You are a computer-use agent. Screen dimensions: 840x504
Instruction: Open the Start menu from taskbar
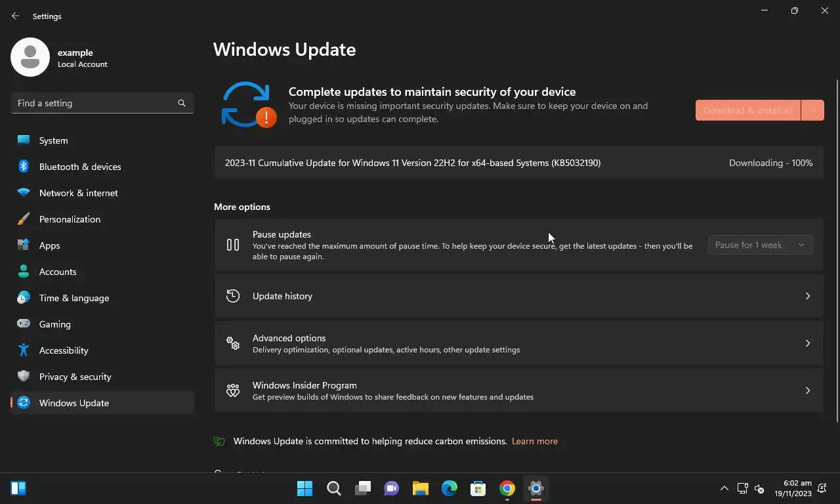[305, 488]
